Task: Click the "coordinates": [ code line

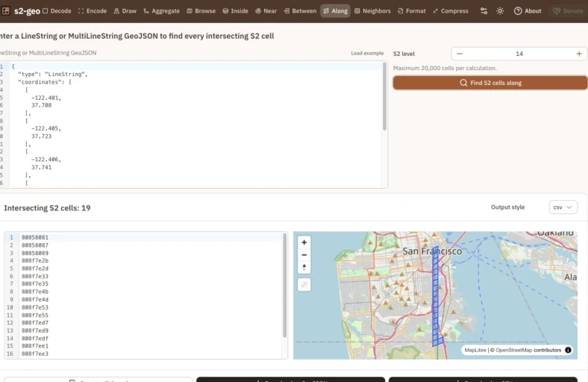Action: tap(45, 82)
